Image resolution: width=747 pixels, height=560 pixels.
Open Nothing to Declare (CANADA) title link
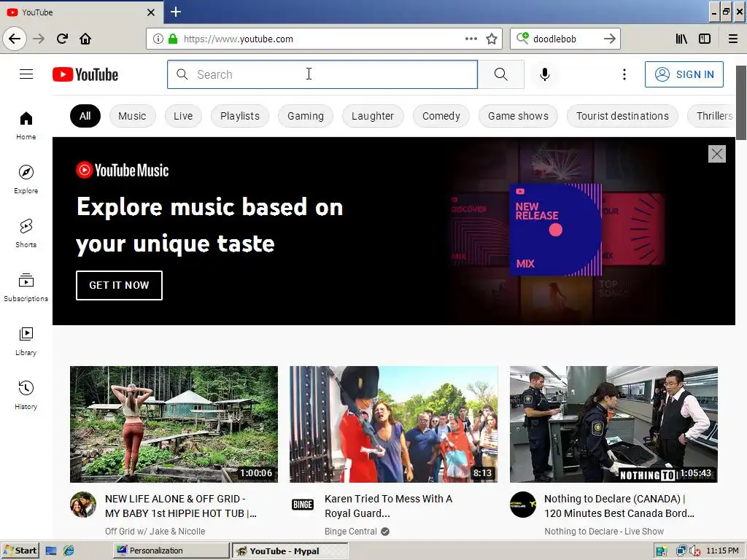tap(619, 506)
